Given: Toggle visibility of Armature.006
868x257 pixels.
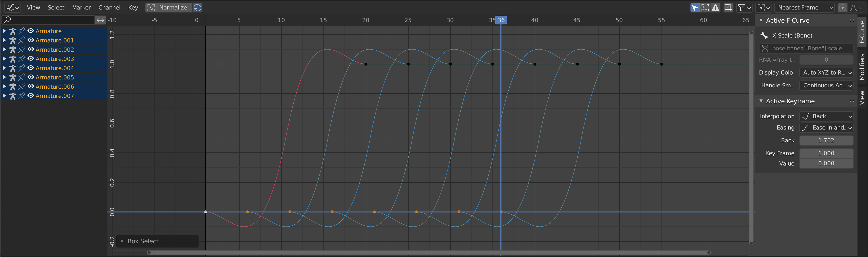Looking at the screenshot, I should [x=31, y=86].
